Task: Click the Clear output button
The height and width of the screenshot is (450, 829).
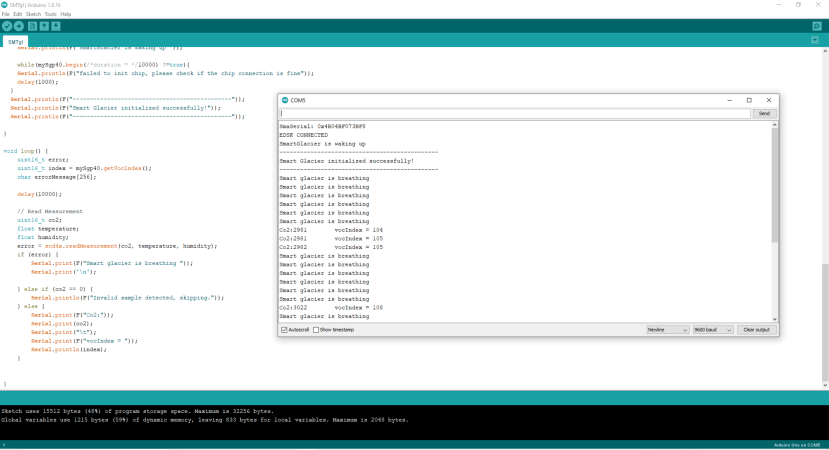Action: tap(757, 330)
